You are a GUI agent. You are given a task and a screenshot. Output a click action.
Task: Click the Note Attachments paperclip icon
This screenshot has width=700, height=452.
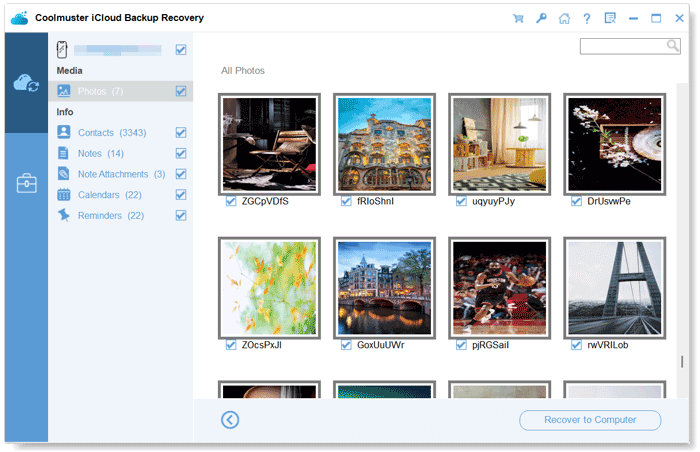(64, 174)
